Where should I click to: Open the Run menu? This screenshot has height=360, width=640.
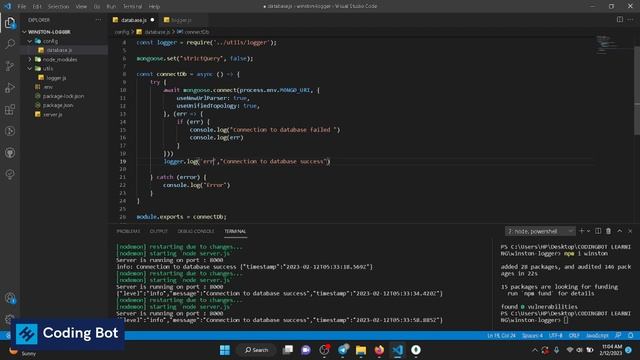111,7
